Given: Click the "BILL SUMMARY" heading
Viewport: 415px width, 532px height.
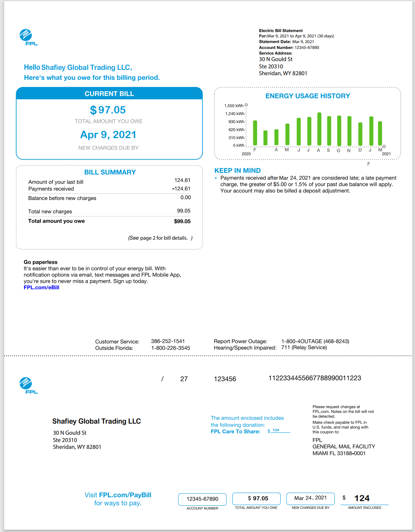Looking at the screenshot, I should tap(110, 172).
